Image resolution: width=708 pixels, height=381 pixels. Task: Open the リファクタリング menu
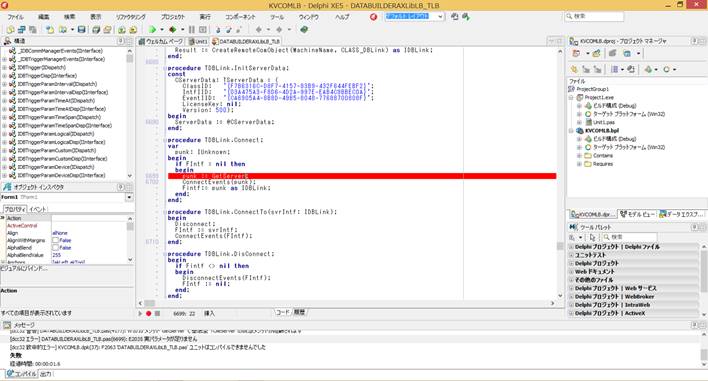click(130, 17)
